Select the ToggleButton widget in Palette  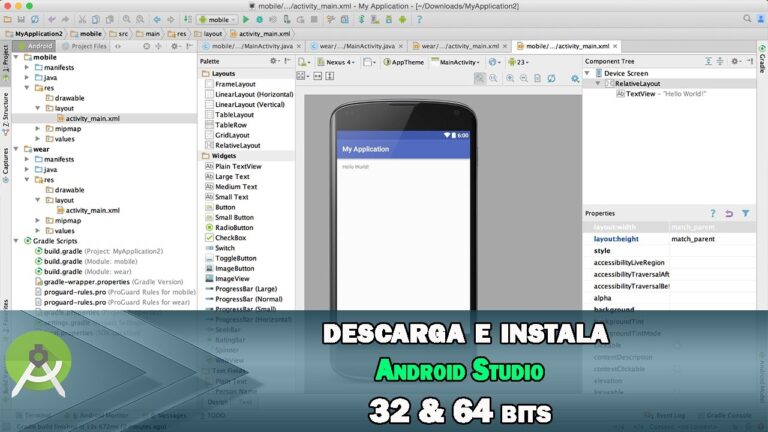[x=235, y=258]
